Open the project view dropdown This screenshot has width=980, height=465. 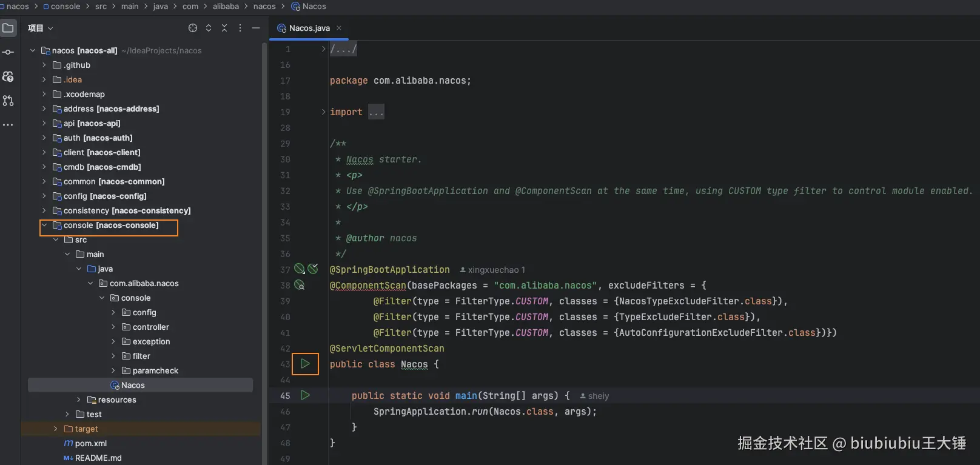coord(41,28)
